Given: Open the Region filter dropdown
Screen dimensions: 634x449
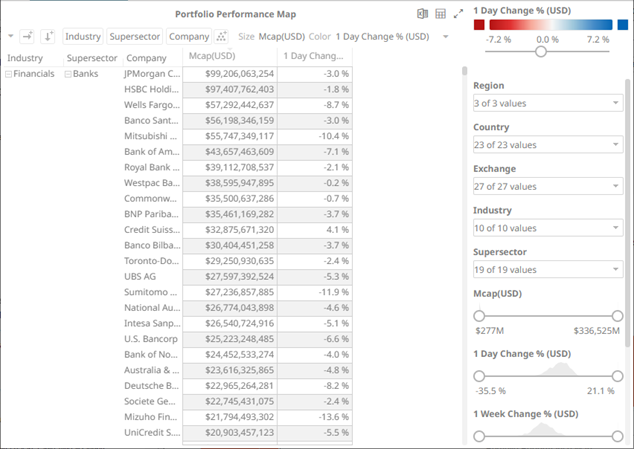Looking at the screenshot, I should pos(547,103).
